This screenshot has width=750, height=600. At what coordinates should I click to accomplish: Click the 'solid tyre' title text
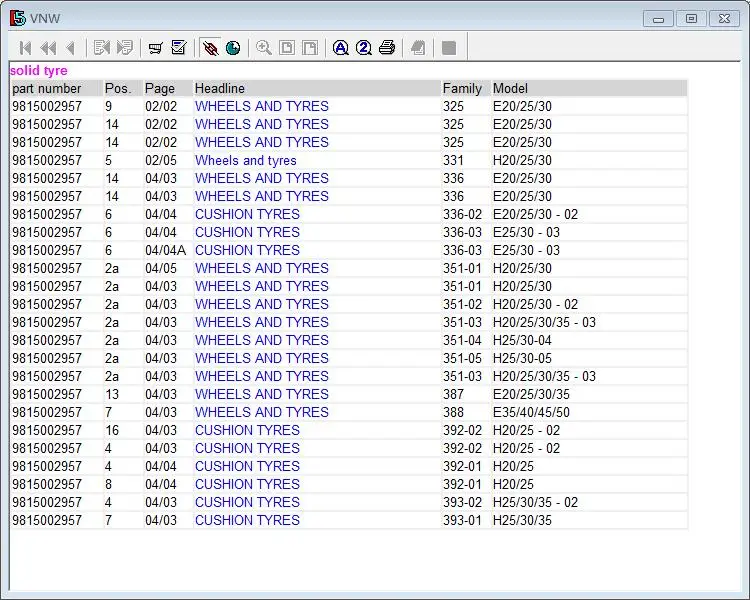(38, 71)
